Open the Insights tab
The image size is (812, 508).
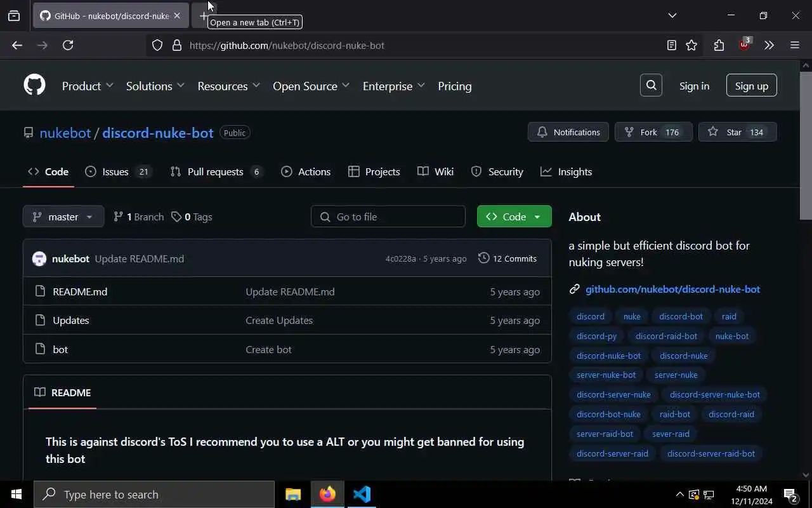tap(566, 171)
